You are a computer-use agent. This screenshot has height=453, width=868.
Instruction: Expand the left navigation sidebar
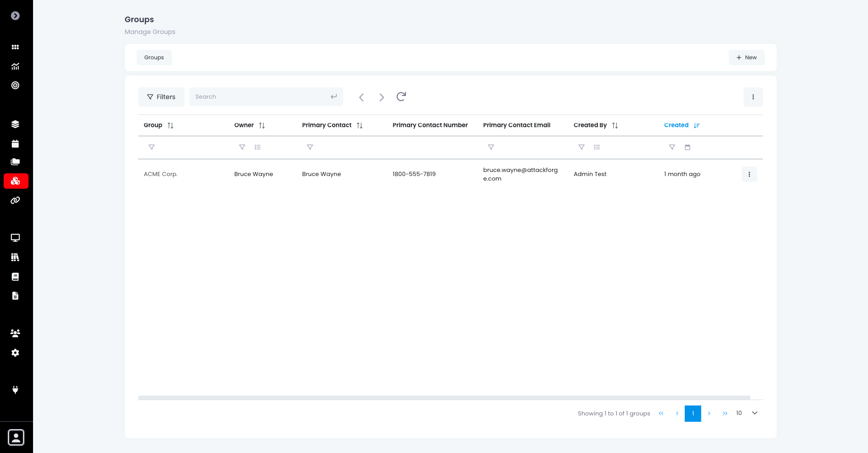pos(15,15)
